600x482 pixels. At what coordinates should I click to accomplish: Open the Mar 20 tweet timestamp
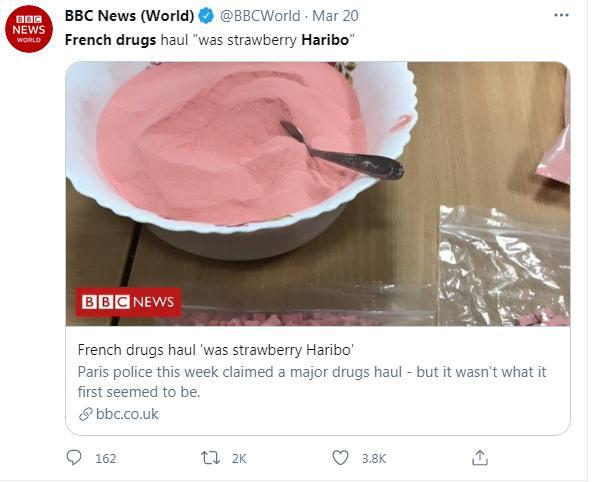pos(335,16)
